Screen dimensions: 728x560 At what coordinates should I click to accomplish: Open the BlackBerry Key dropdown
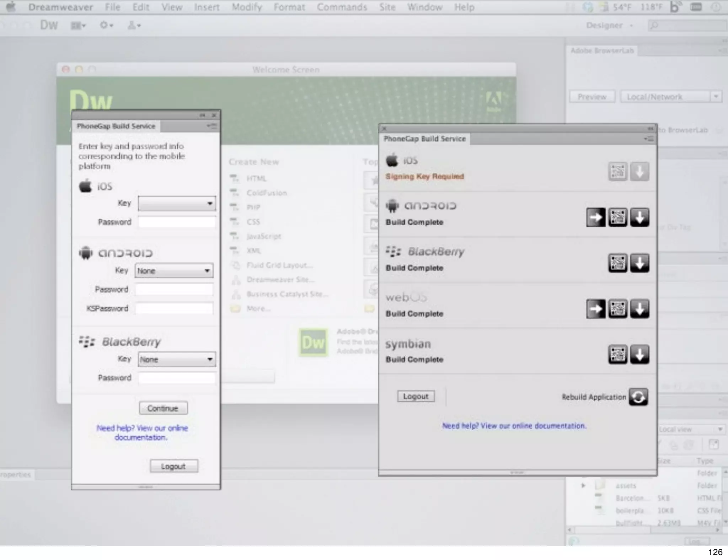tap(177, 359)
